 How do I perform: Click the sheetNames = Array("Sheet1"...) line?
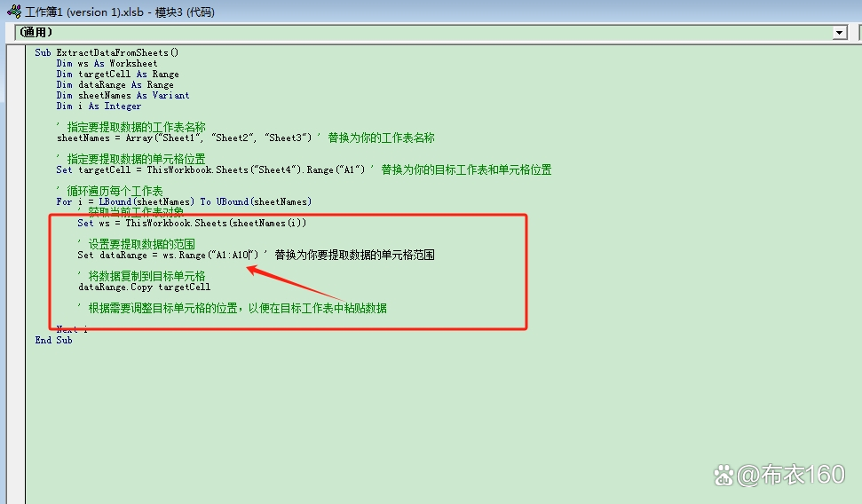click(184, 138)
